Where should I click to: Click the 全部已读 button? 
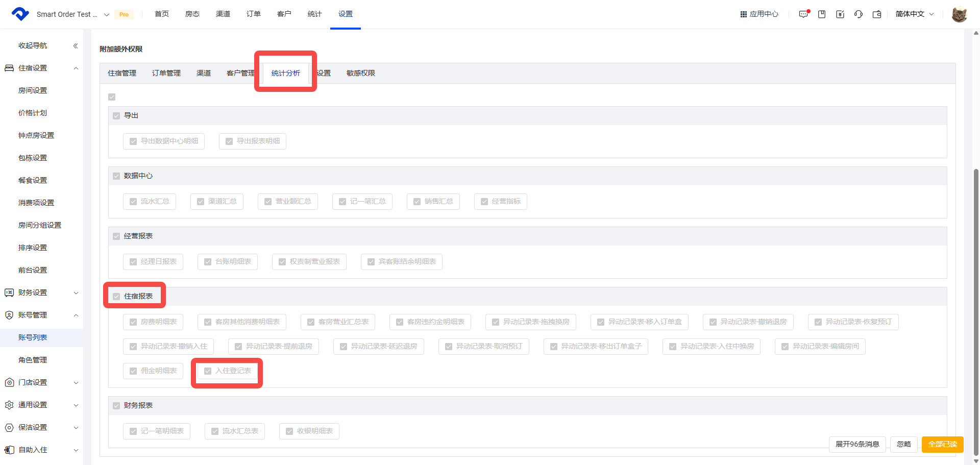click(x=942, y=444)
